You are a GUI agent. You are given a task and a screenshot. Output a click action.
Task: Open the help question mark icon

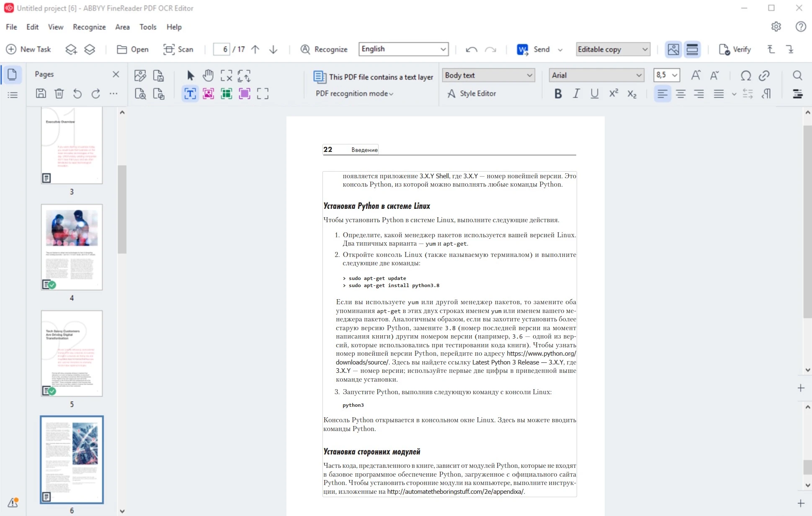[x=801, y=26]
